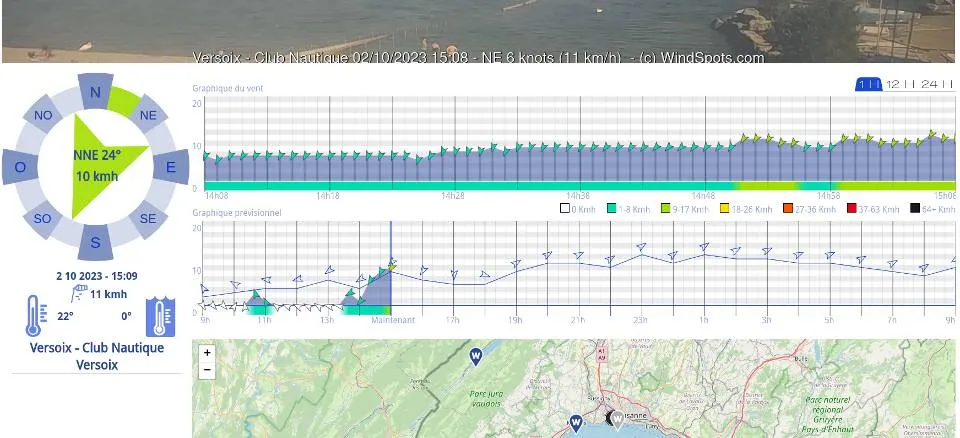Viewport: 960px width, 438px height.
Task: Click the 'Graphique prévisionnel' heading
Action: 236,213
